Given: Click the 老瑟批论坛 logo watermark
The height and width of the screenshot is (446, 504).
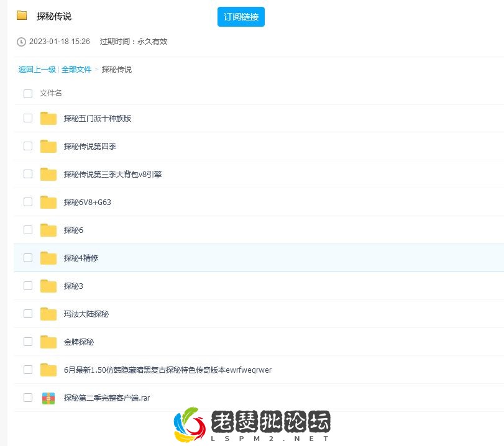Looking at the screenshot, I should (x=252, y=424).
